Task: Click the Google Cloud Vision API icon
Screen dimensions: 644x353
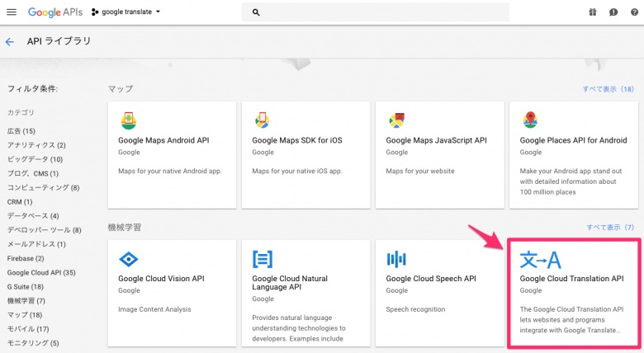Action: point(128,260)
